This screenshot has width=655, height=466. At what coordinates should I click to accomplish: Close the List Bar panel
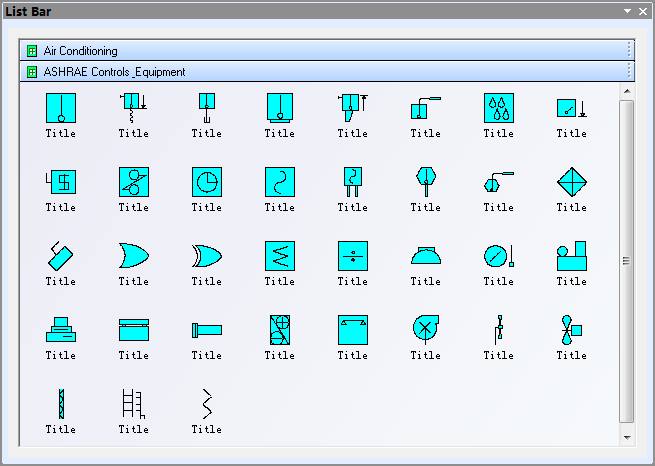click(x=642, y=11)
